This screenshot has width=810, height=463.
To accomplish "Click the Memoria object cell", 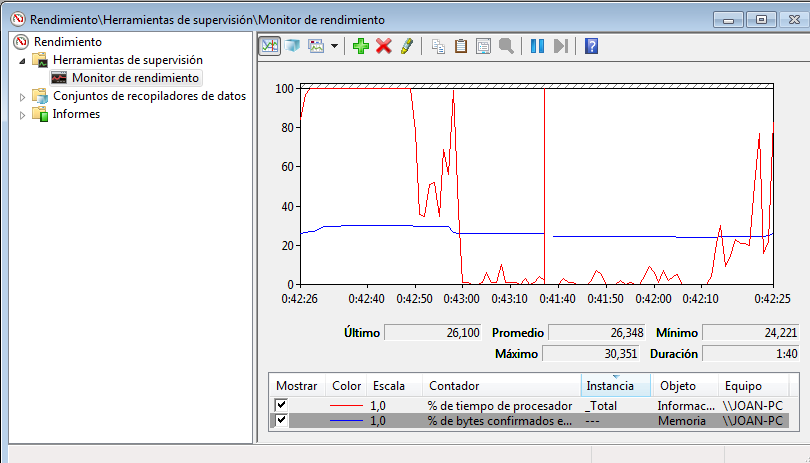I will [x=681, y=421].
